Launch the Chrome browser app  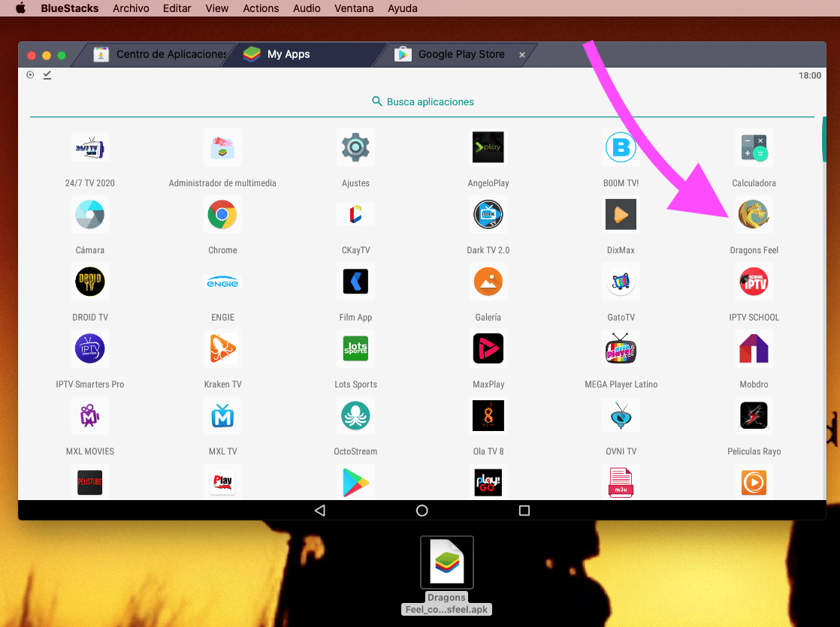click(222, 216)
